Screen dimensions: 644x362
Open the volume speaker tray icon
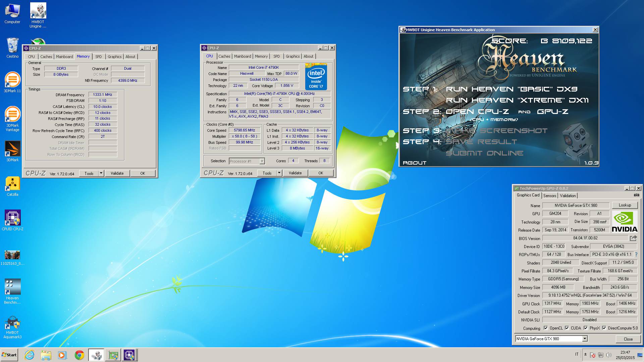pyautogui.click(x=608, y=355)
